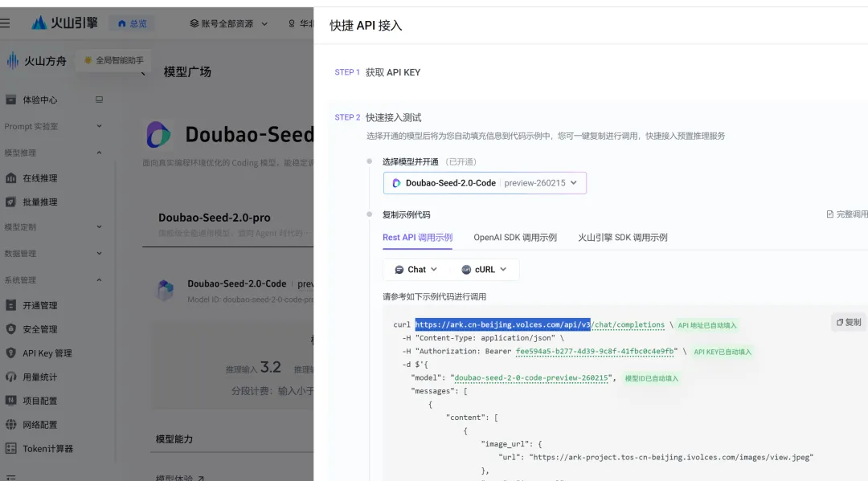The height and width of the screenshot is (481, 868).
Task: Open the 总览 home link
Action: tap(133, 24)
